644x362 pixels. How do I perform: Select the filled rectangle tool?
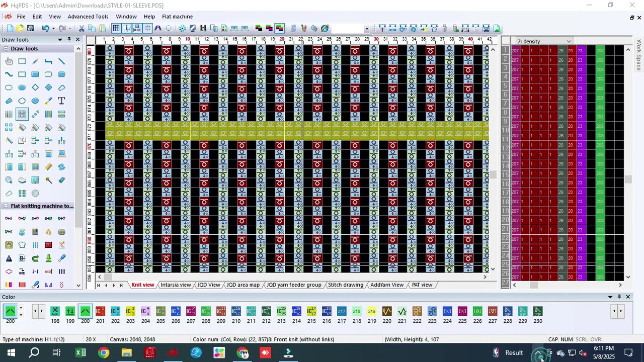pos(35,74)
